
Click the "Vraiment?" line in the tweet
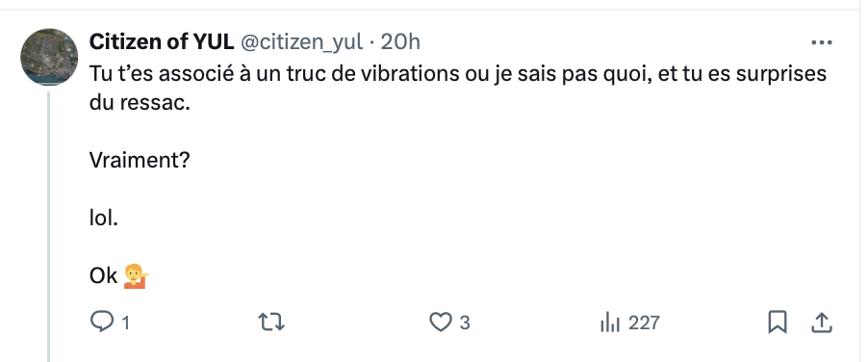[140, 161]
